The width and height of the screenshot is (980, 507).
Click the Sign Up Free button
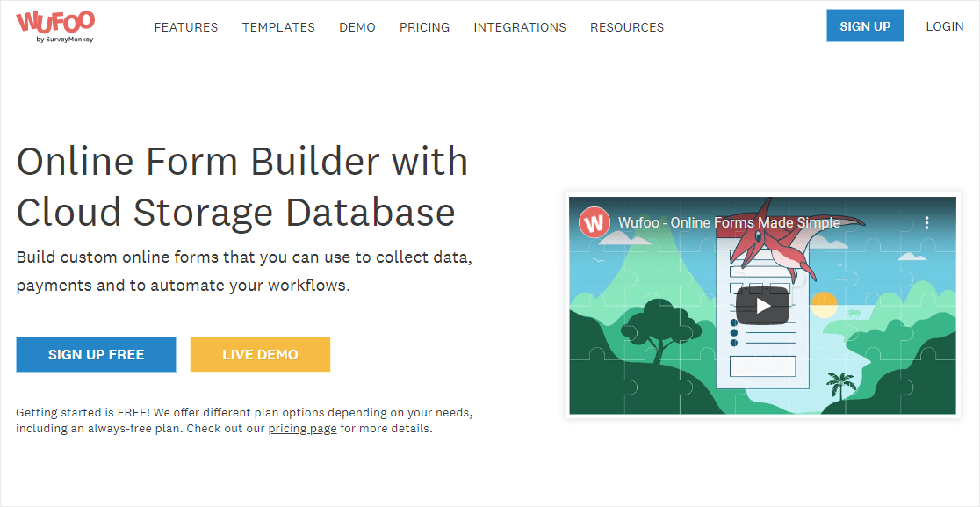click(97, 354)
